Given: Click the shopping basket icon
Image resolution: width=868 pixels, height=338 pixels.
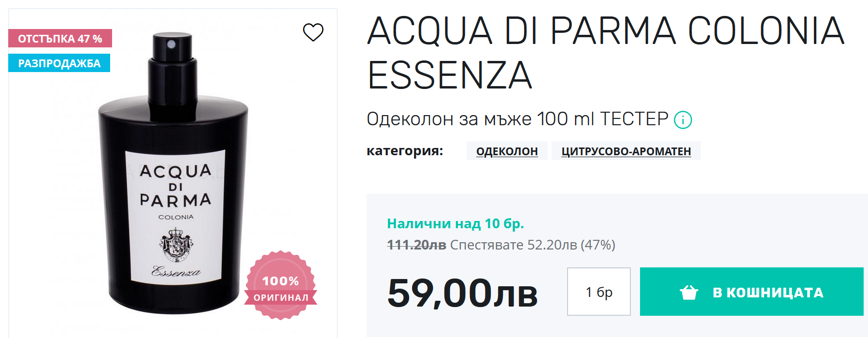Looking at the screenshot, I should (x=689, y=293).
